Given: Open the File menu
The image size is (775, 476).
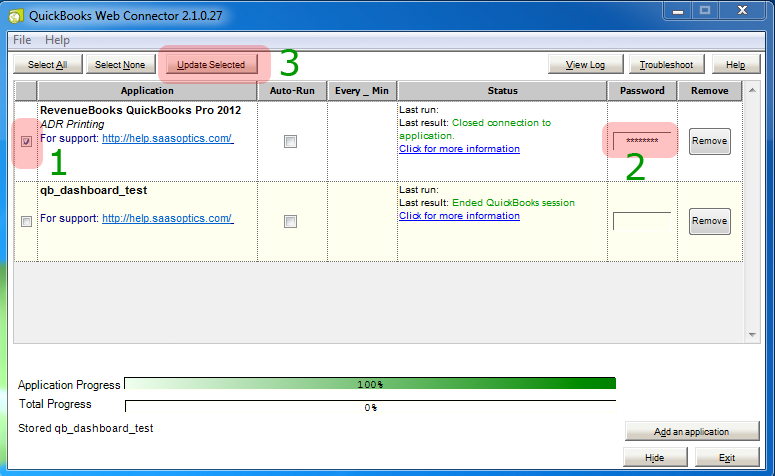Looking at the screenshot, I should [22, 40].
